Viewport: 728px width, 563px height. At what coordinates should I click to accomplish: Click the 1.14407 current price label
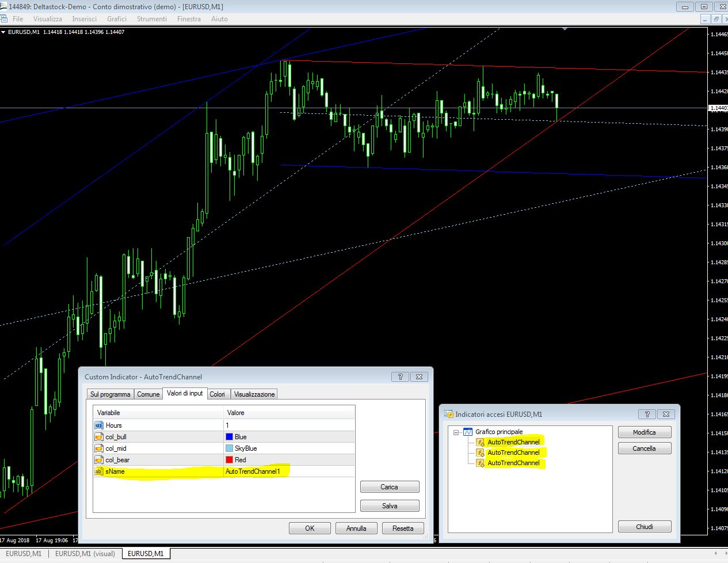718,108
